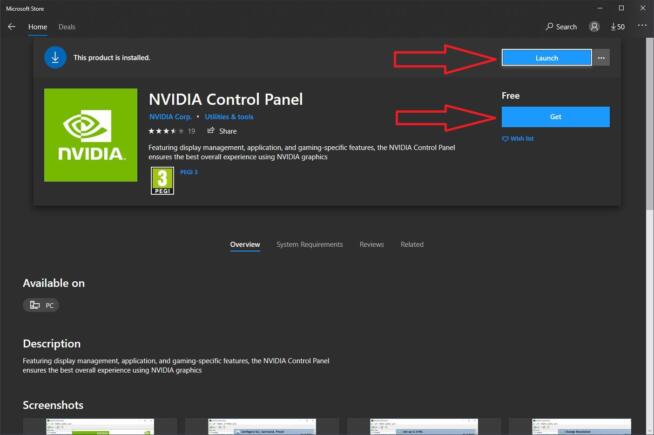
Task: Open the Home tab
Action: click(38, 27)
